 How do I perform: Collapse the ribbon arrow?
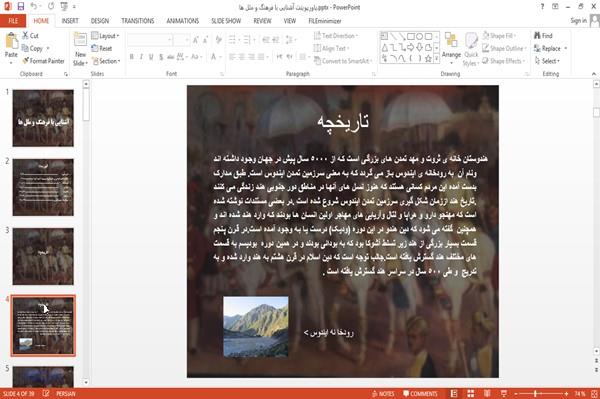pyautogui.click(x=593, y=74)
